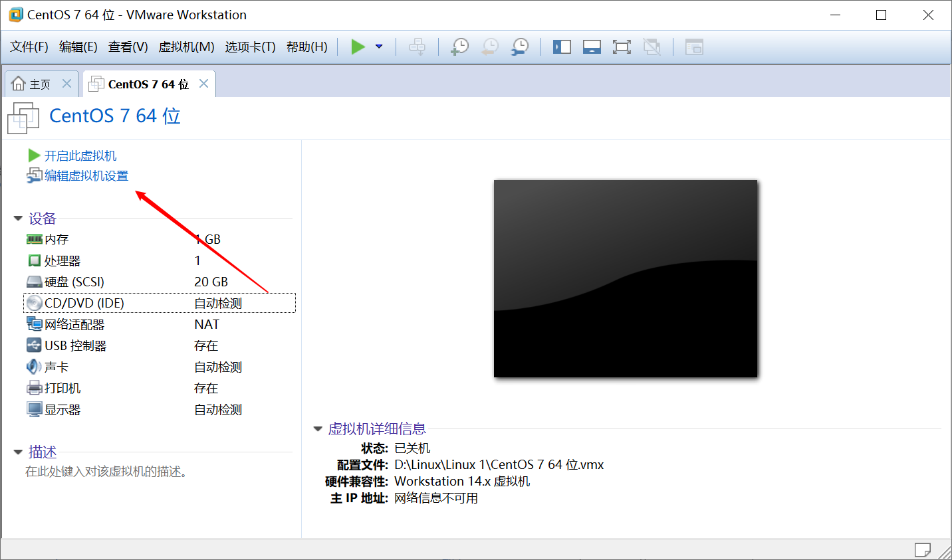
Task: Switch to the 主页 tab
Action: point(37,83)
